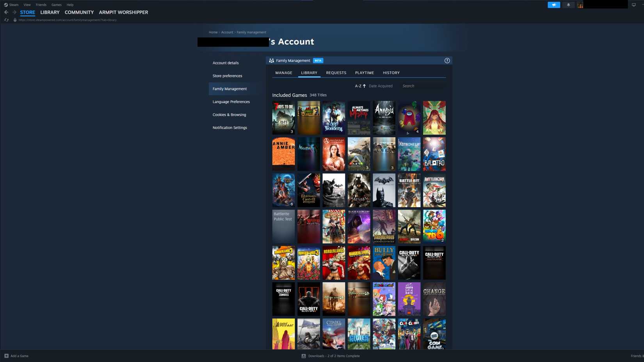
Task: Switch to the REQUESTS tab
Action: (336, 73)
